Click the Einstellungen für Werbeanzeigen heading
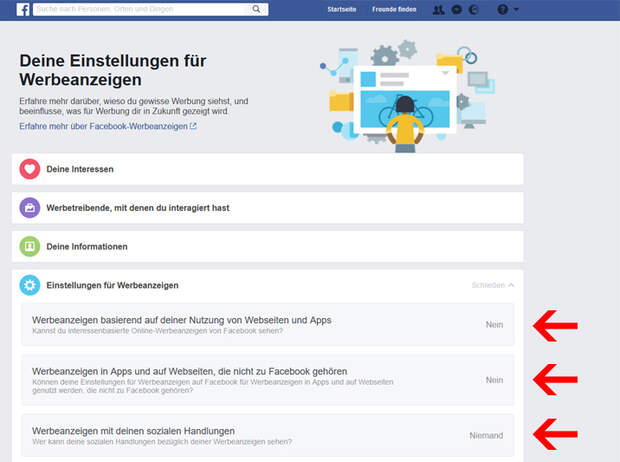Viewport: 620px width, 462px height. 112,285
